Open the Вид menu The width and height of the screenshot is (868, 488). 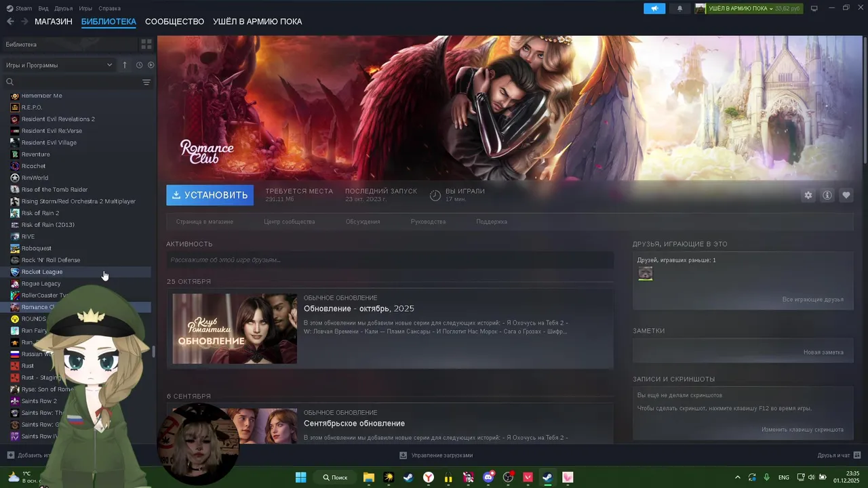[x=43, y=8]
